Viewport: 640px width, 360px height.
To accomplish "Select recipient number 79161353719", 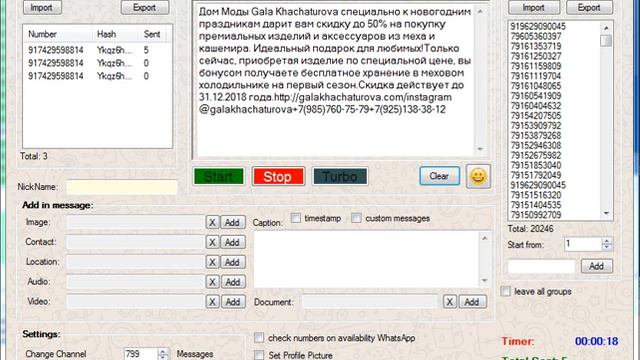I will (x=536, y=46).
